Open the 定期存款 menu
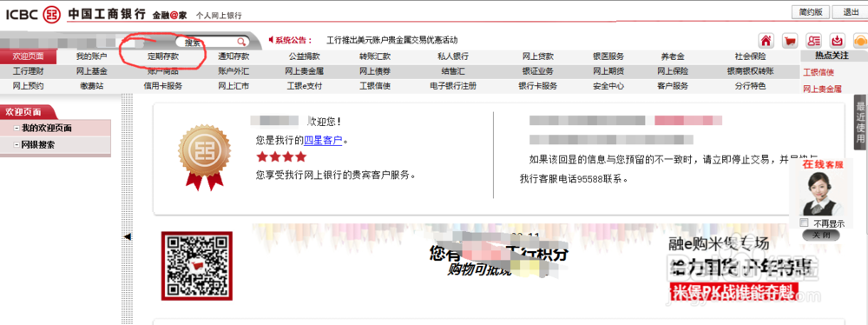The image size is (868, 325). coord(163,56)
